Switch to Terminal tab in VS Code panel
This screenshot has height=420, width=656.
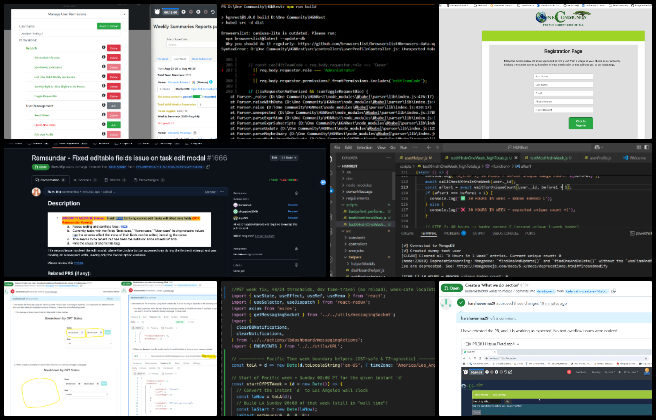pyautogui.click(x=429, y=233)
